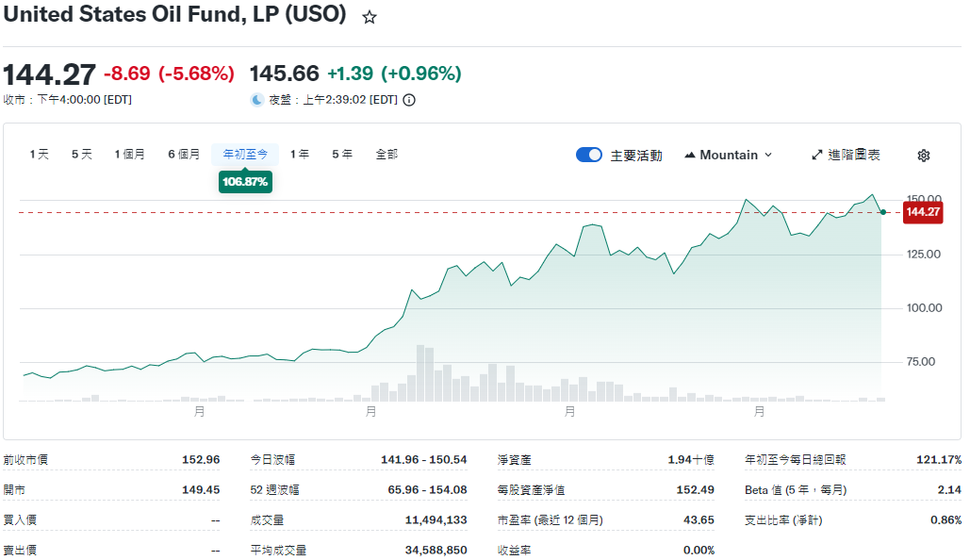Click the 開市 value 149.45
The image size is (970, 560).
201,490
